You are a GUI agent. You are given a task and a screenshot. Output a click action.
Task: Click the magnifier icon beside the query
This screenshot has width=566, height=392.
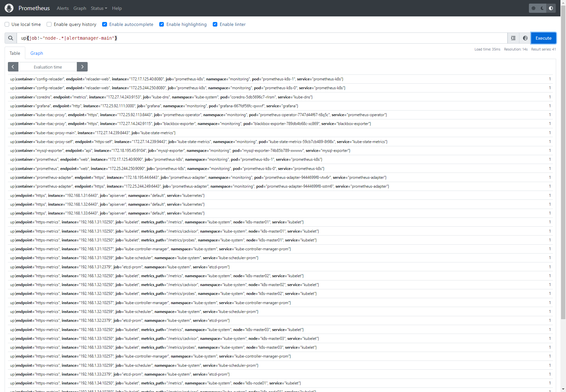point(11,38)
